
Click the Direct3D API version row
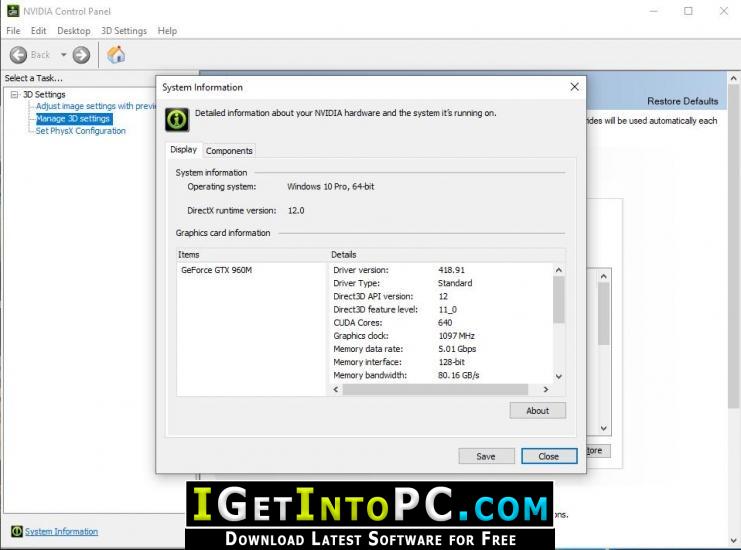[x=390, y=296]
